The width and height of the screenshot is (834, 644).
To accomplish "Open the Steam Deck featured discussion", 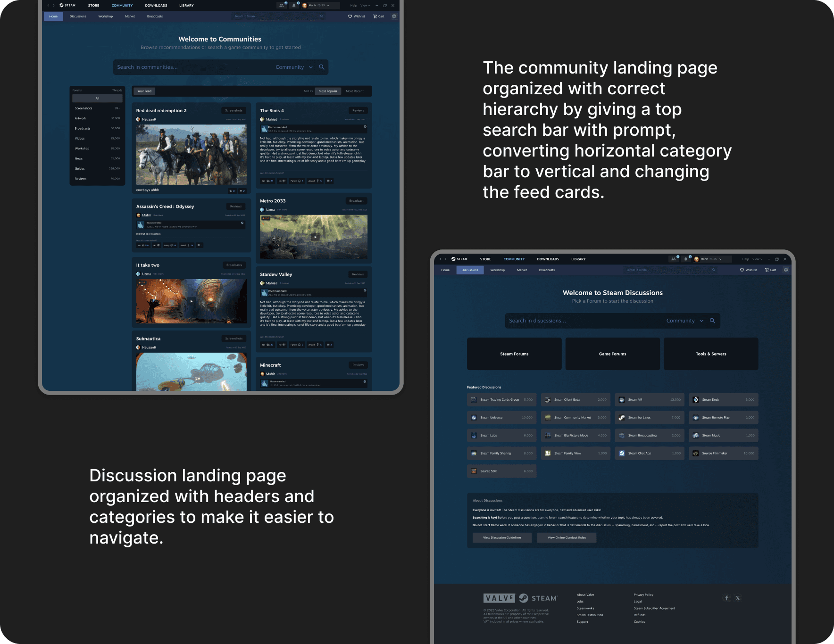I will click(724, 400).
